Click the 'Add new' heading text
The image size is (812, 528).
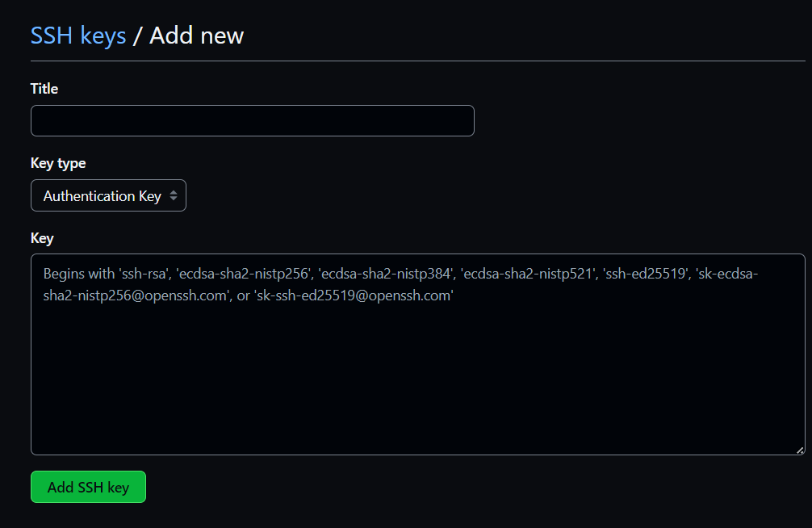point(196,36)
